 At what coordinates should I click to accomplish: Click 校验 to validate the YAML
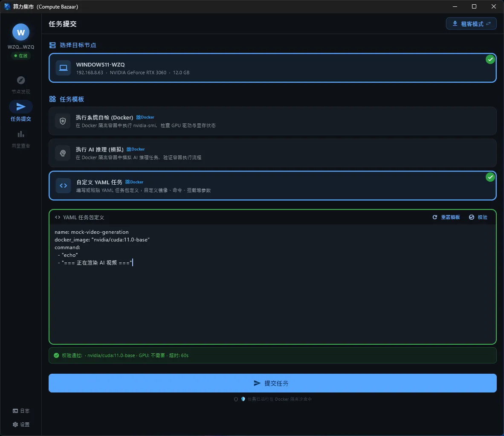pyautogui.click(x=478, y=217)
